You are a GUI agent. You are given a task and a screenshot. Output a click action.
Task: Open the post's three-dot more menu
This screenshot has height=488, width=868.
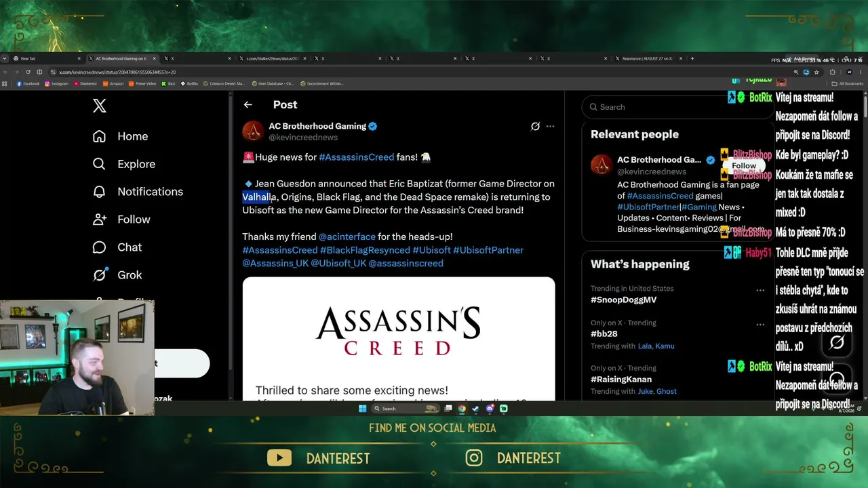550,126
